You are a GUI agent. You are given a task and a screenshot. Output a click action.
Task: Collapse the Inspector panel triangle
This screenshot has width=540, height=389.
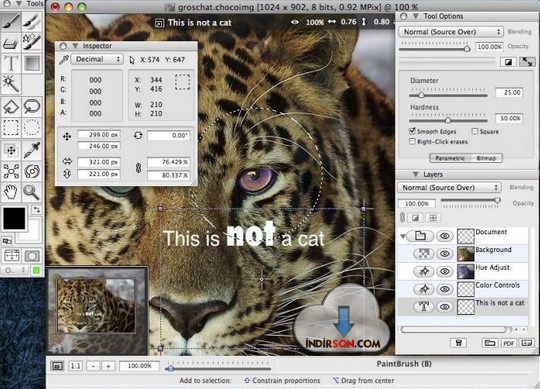tap(75, 46)
